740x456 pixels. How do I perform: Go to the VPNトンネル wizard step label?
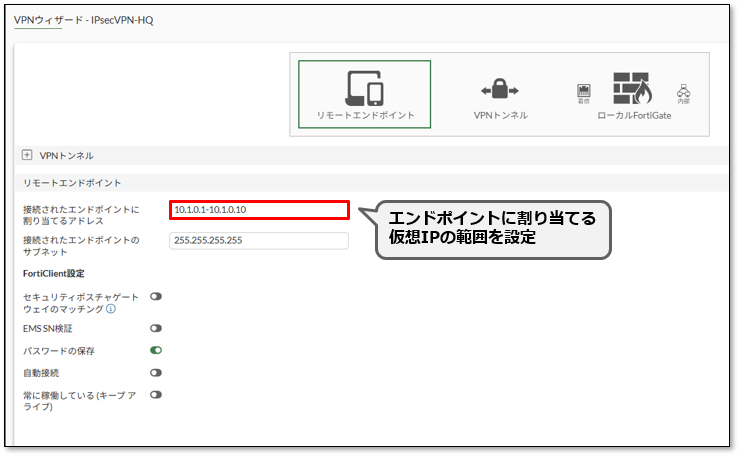pyautogui.click(x=500, y=116)
